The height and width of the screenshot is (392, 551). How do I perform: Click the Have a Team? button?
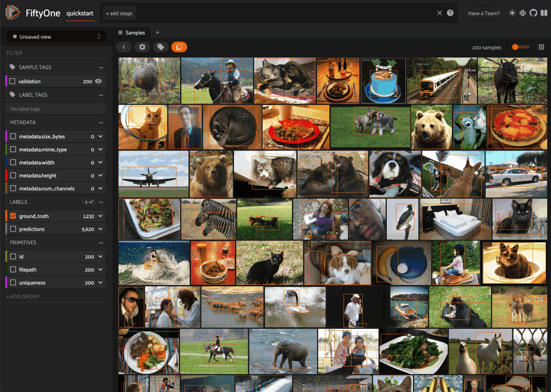[x=484, y=13]
